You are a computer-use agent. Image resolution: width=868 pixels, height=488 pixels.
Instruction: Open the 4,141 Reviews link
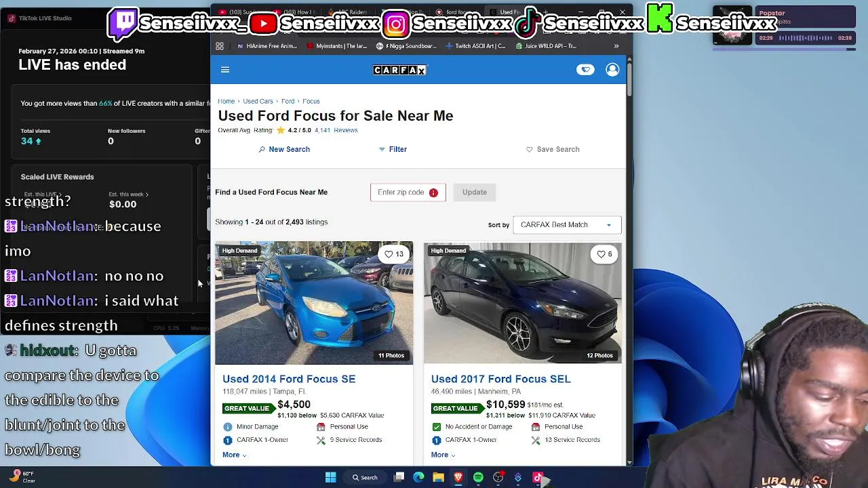click(336, 130)
